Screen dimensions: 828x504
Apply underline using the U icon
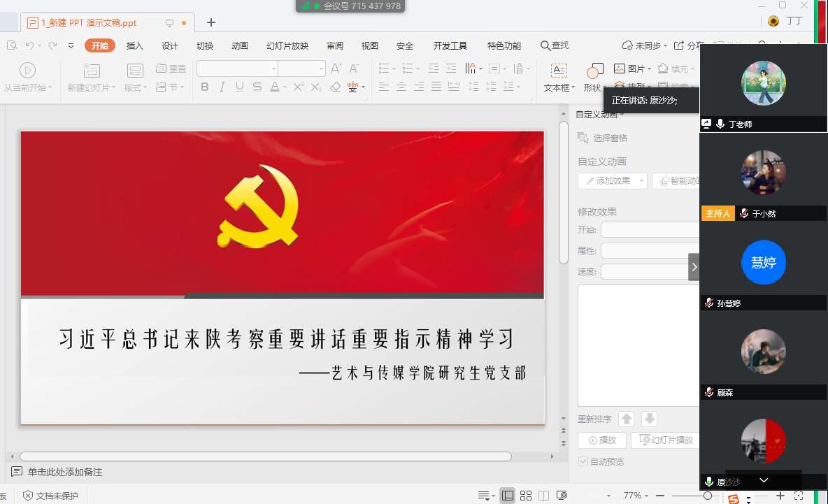coord(240,87)
